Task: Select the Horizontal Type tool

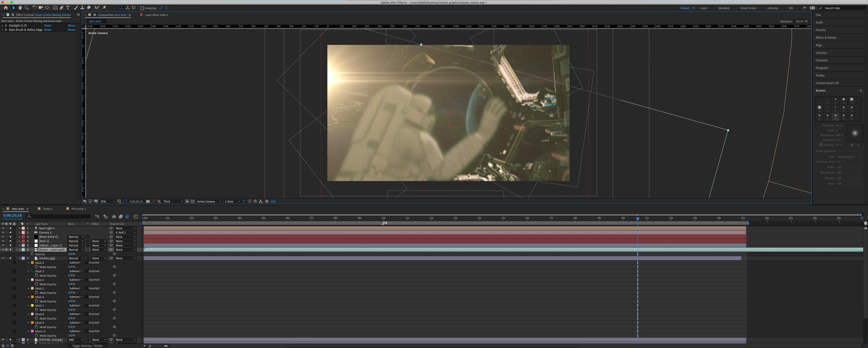Action: (x=68, y=8)
